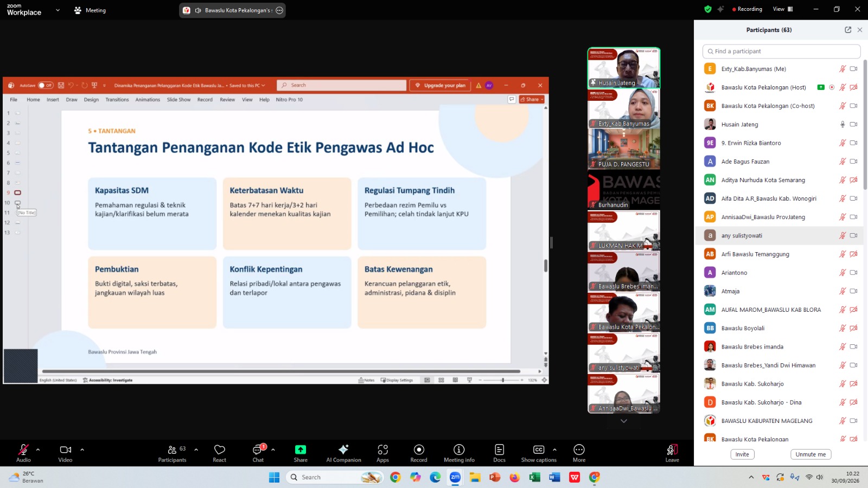
Task: Open the View layout menu
Action: pos(783,9)
